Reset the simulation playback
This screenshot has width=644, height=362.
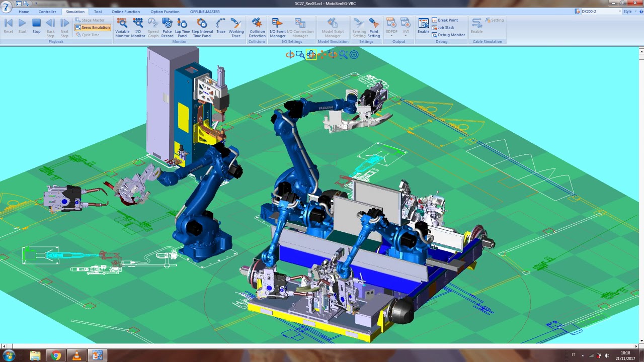click(8, 26)
